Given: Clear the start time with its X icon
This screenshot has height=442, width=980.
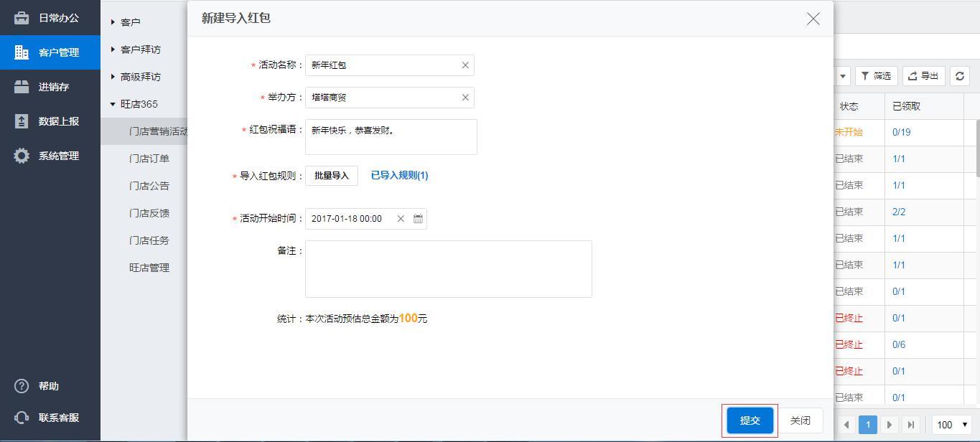Looking at the screenshot, I should pyautogui.click(x=401, y=219).
